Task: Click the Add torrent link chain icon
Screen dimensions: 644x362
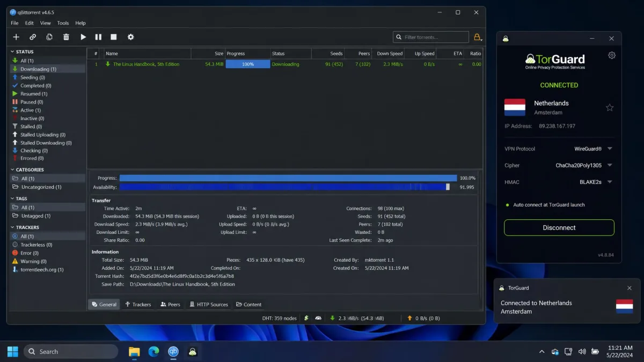Action: click(33, 37)
